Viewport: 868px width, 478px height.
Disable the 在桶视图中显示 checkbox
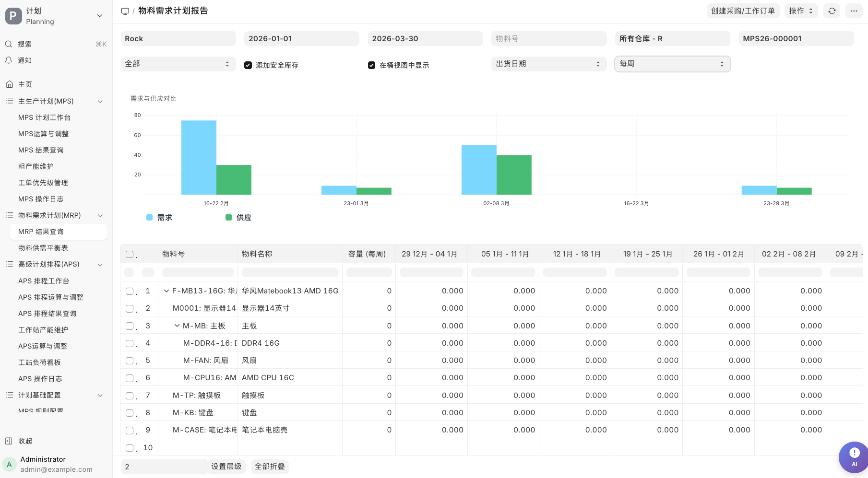[371, 65]
